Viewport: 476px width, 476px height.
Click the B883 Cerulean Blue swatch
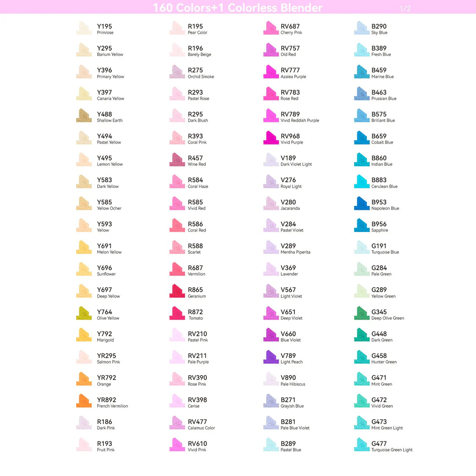coord(362,182)
